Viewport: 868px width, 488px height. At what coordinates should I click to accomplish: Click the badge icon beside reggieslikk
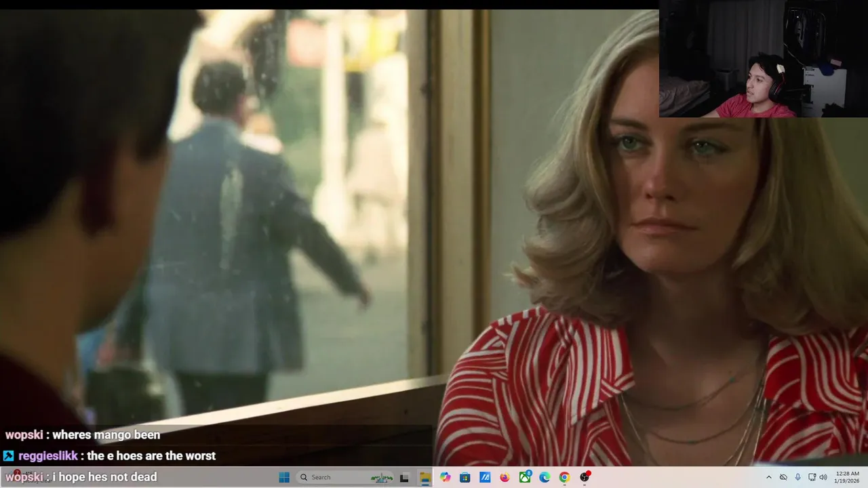click(8, 456)
